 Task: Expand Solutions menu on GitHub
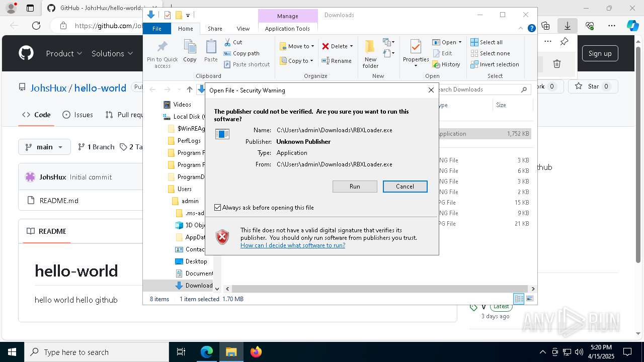(x=112, y=53)
